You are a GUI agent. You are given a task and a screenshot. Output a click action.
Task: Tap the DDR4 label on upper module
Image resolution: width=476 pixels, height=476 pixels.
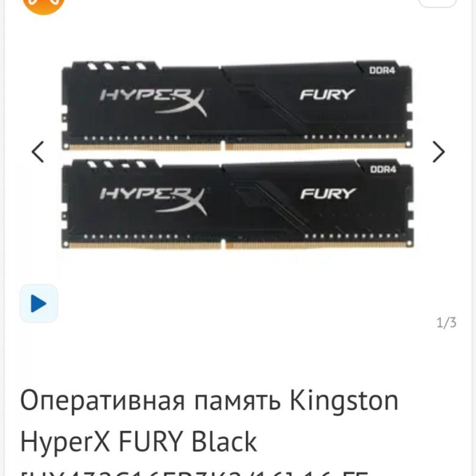pos(382,70)
